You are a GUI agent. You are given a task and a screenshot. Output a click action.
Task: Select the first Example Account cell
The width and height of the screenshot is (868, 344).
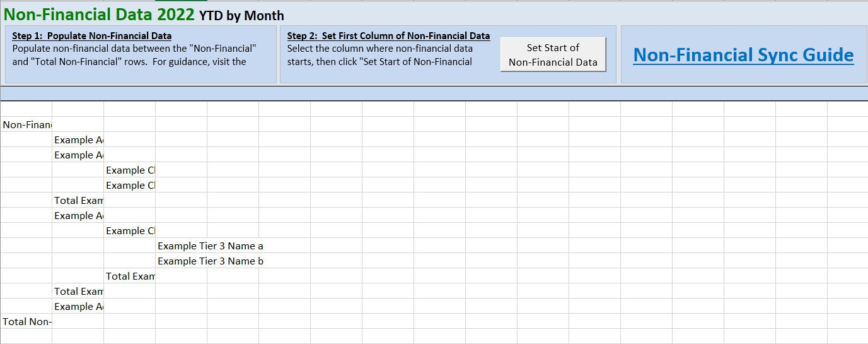coord(78,139)
